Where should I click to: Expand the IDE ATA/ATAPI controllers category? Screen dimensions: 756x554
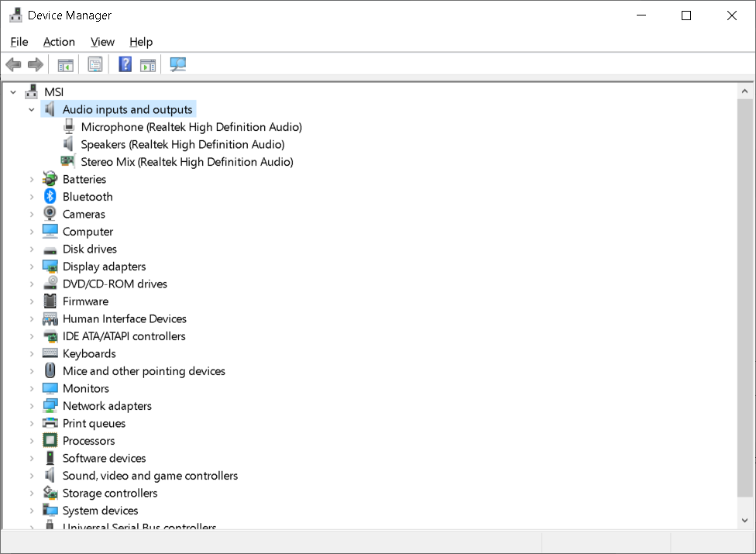(32, 336)
